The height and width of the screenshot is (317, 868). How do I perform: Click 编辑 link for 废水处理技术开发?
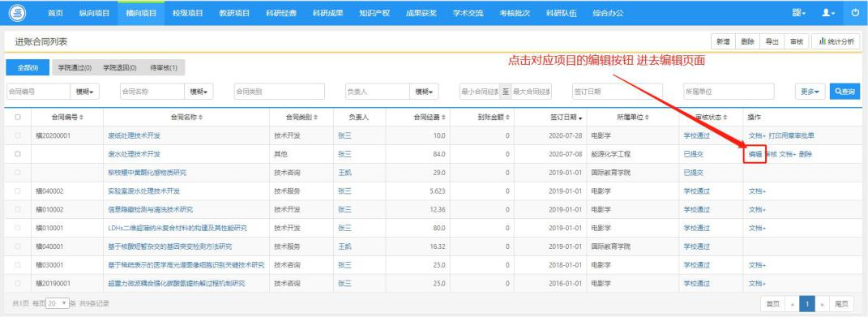[x=755, y=154]
